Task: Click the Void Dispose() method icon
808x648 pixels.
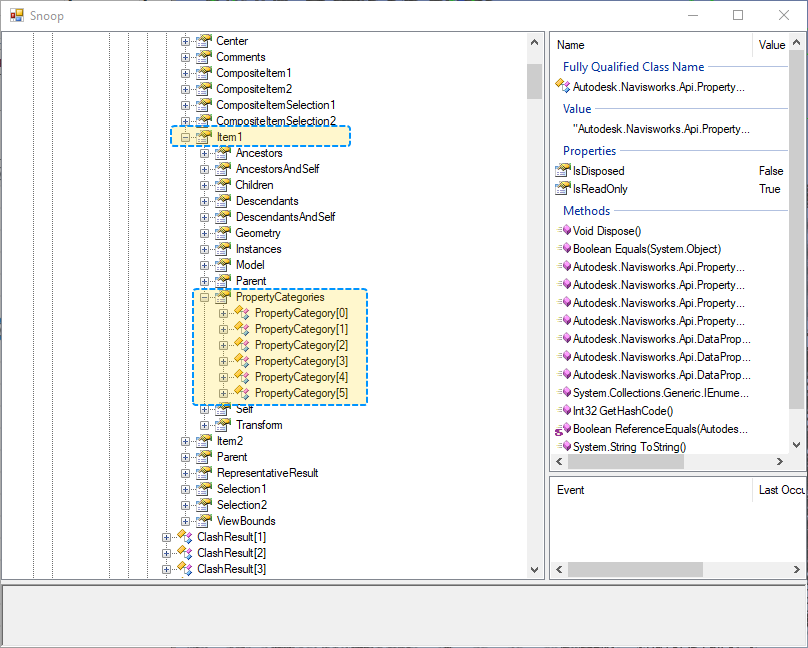Action: coord(564,231)
